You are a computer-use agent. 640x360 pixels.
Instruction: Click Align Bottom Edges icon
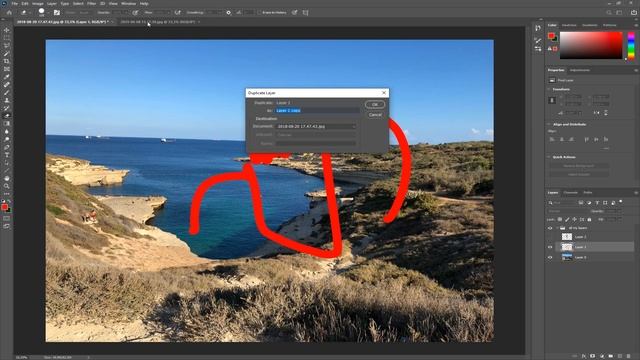(x=606, y=139)
